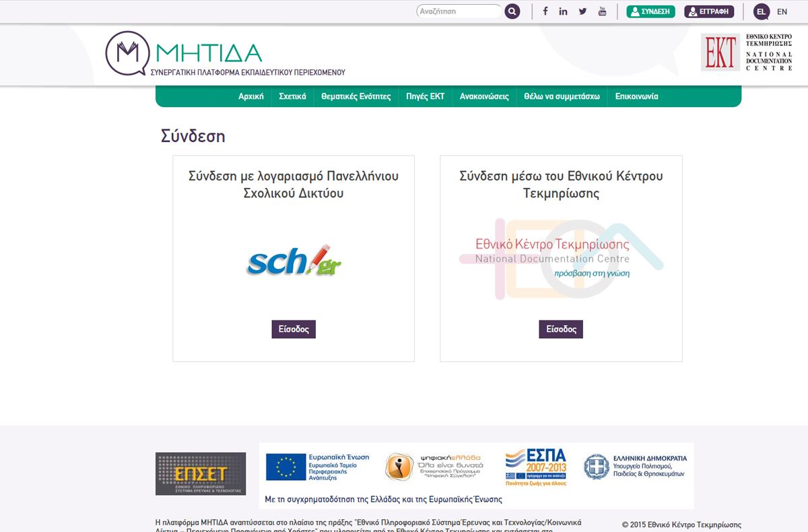Click the EKT National Documentation Centre logo
Viewport: 808px width, 532px height.
(746, 53)
